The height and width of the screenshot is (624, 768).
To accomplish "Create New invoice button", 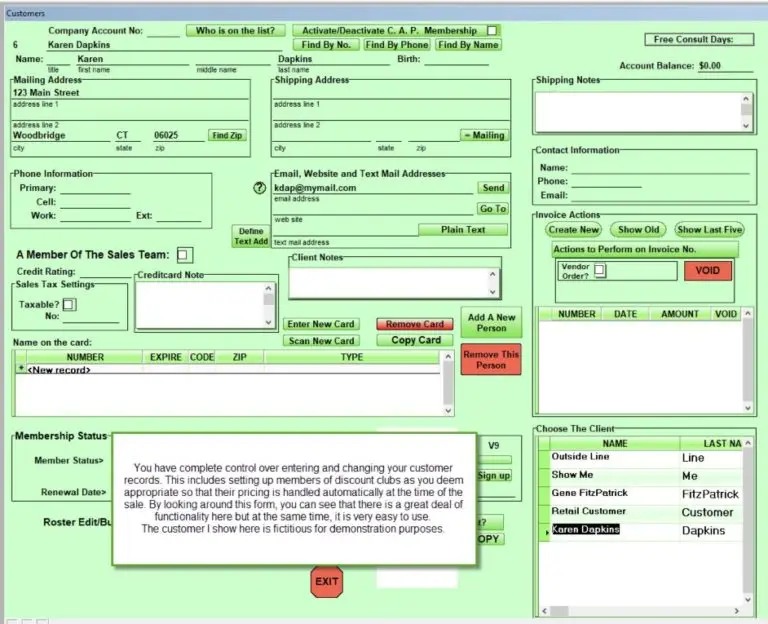I will pyautogui.click(x=574, y=230).
